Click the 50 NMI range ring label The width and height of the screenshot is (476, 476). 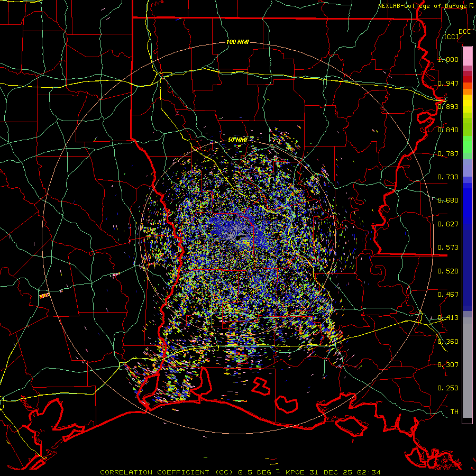tap(237, 140)
